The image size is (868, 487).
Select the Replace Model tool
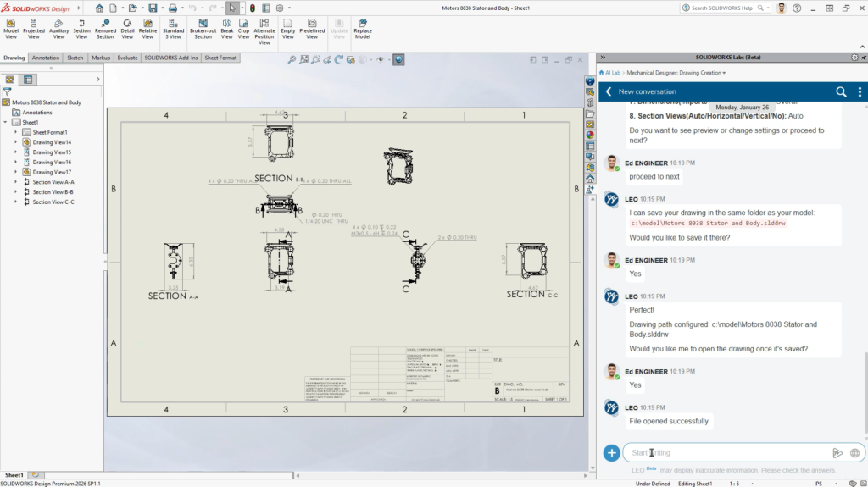tap(363, 29)
